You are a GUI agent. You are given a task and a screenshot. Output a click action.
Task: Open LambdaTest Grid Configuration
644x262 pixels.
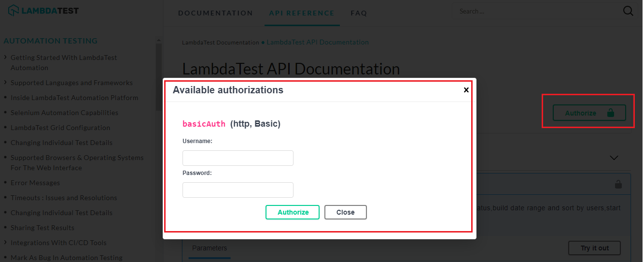(60, 128)
